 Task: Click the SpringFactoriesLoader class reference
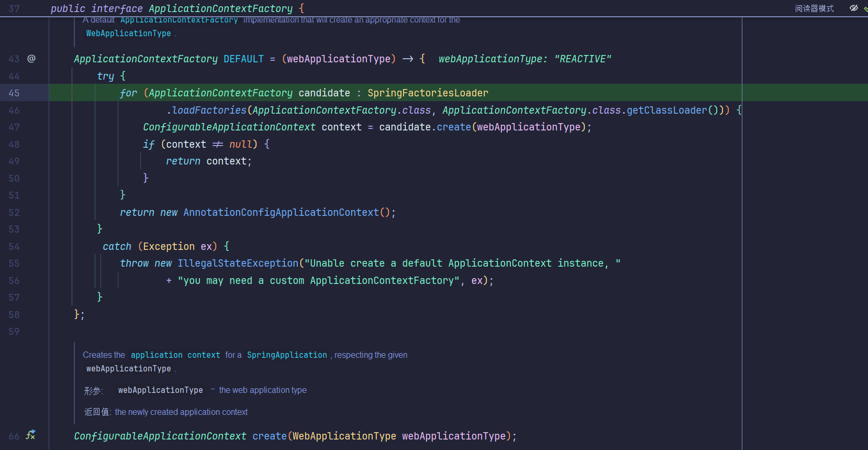(x=428, y=93)
